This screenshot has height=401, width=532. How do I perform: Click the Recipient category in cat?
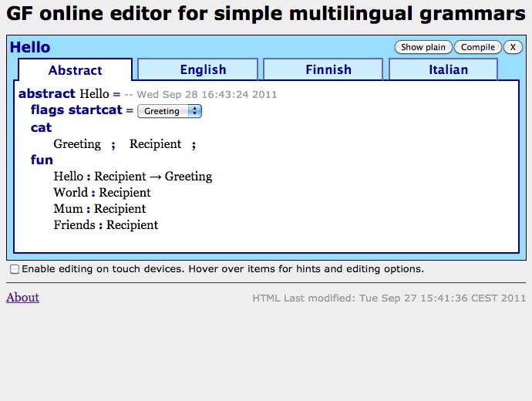(155, 144)
